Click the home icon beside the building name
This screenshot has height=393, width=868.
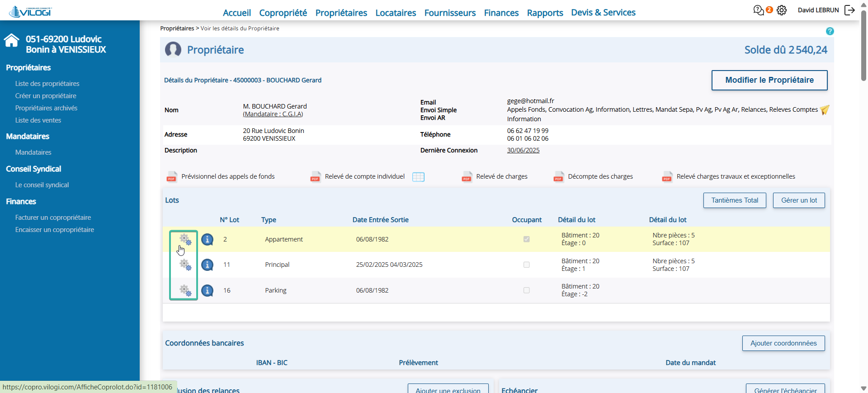[x=12, y=41]
